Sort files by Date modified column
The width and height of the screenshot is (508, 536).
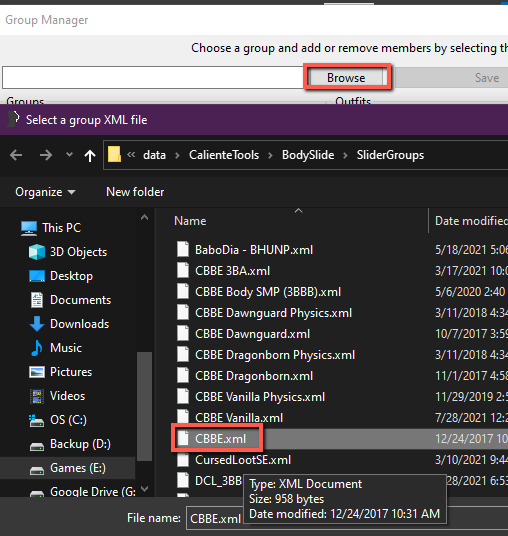(470, 221)
